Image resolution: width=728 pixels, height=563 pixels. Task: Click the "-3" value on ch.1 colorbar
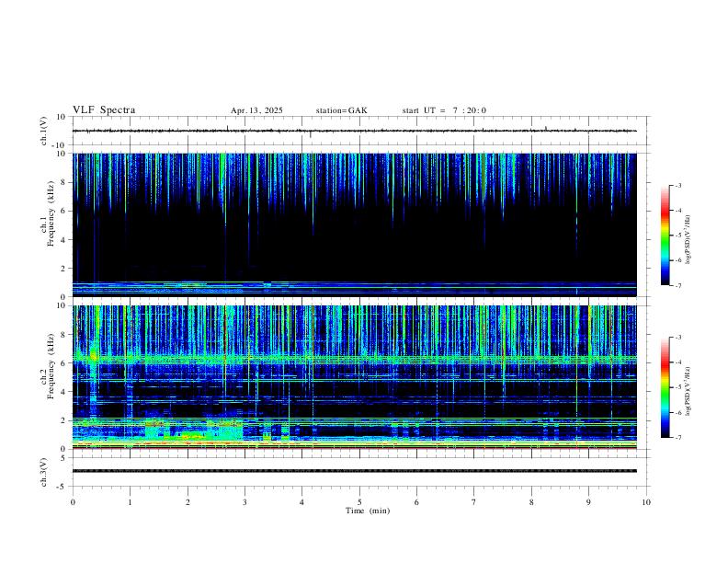[x=677, y=185]
